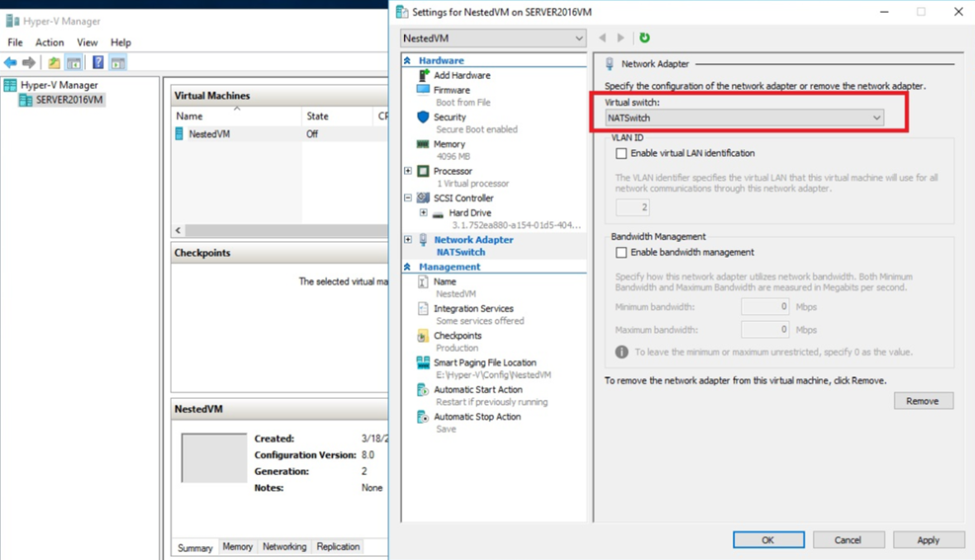The width and height of the screenshot is (975, 560).
Task: Open the Action menu
Action: click(49, 42)
